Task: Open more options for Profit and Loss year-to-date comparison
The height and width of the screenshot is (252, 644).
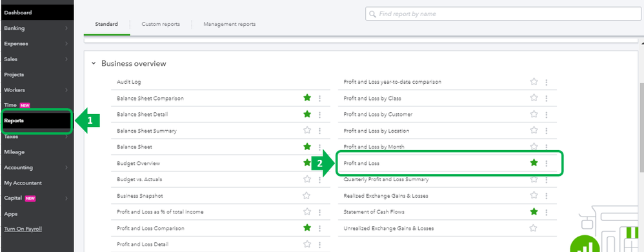Action: (x=547, y=82)
